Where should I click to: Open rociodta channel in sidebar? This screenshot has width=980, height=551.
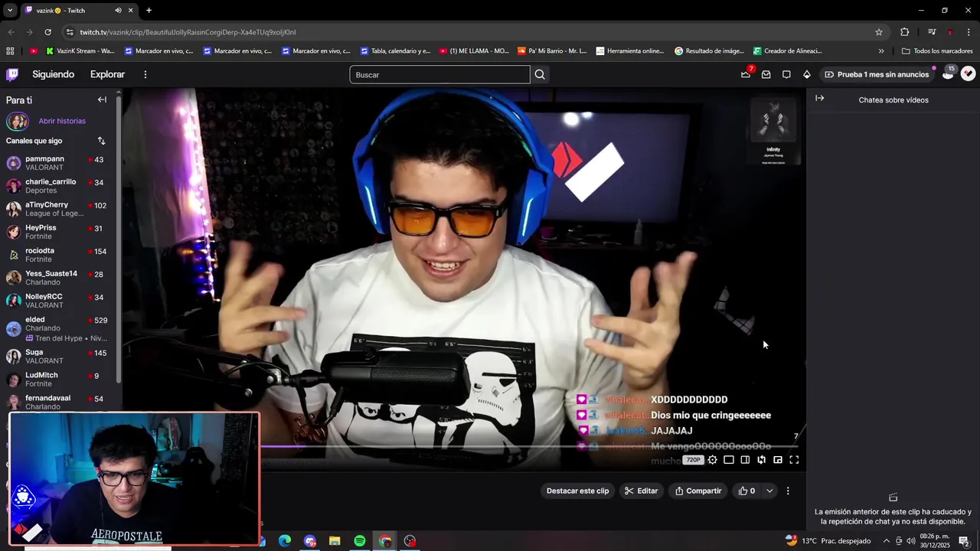59,255
